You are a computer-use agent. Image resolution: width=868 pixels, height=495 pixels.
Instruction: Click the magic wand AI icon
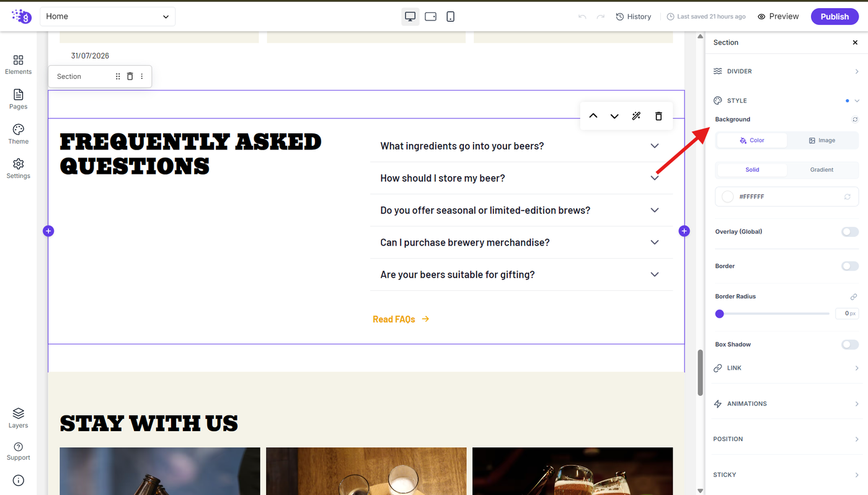click(636, 116)
